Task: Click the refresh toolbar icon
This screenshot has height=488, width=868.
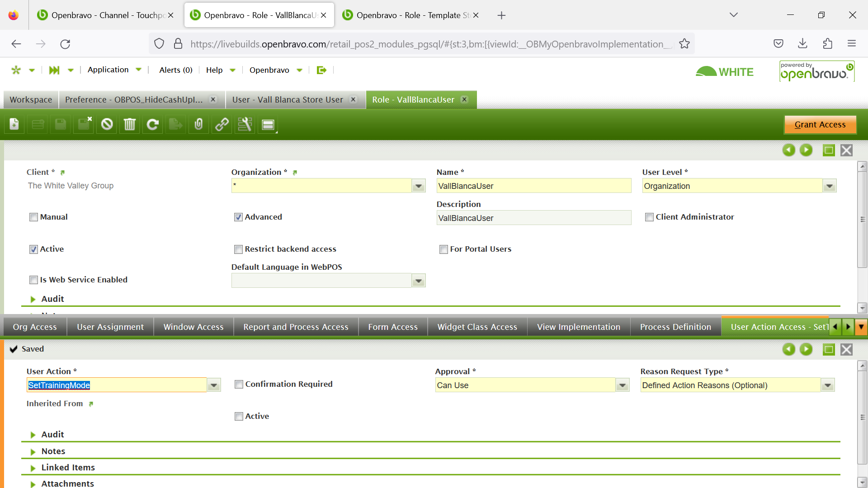Action: [153, 124]
